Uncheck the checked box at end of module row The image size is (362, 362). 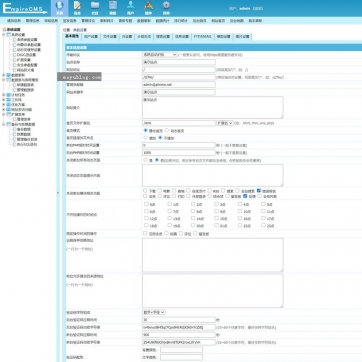pos(259,191)
